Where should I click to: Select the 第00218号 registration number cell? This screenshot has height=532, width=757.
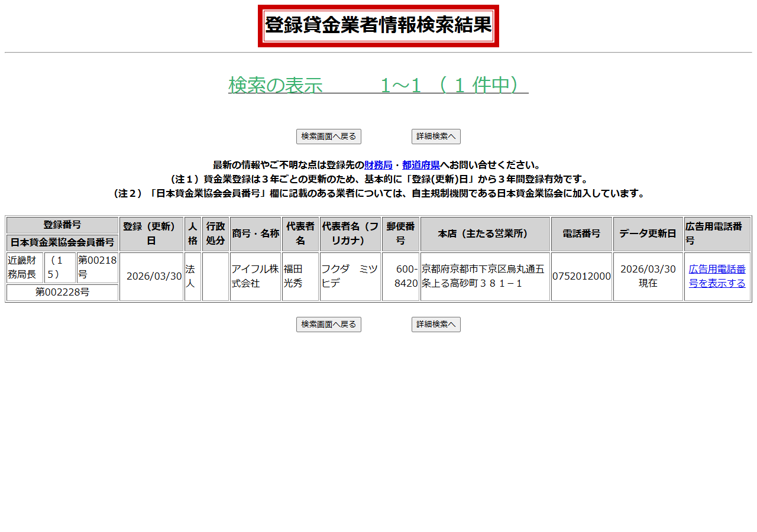pyautogui.click(x=98, y=268)
